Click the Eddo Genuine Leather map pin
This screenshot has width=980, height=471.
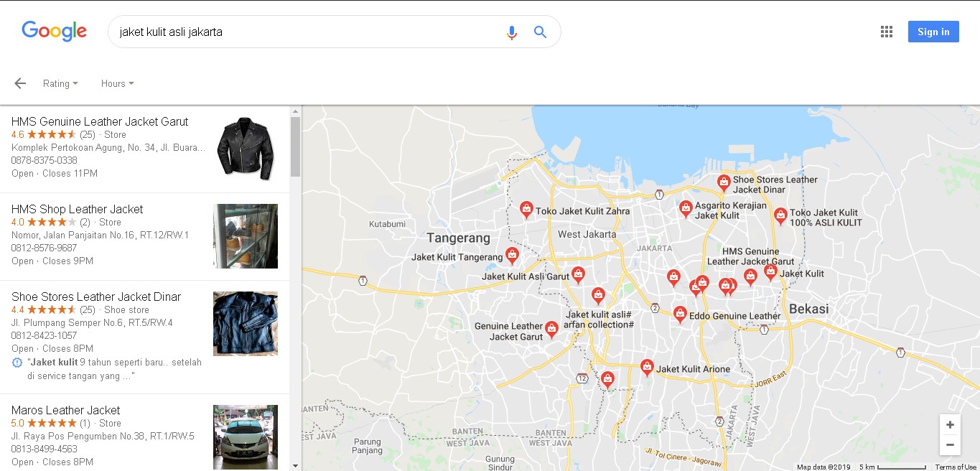[x=680, y=314]
